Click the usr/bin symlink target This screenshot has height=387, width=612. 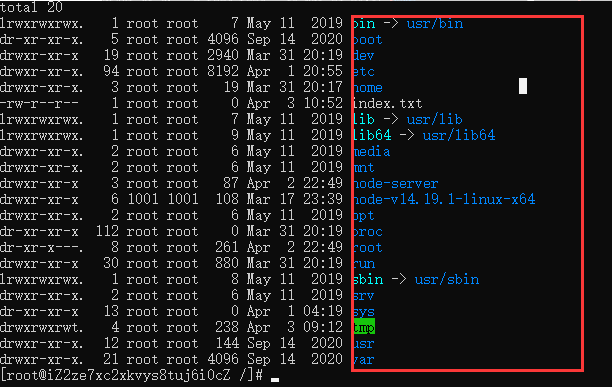[x=435, y=24]
